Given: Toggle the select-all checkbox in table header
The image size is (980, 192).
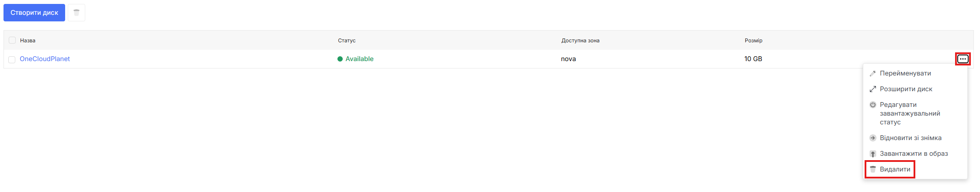Looking at the screenshot, I should click(12, 40).
